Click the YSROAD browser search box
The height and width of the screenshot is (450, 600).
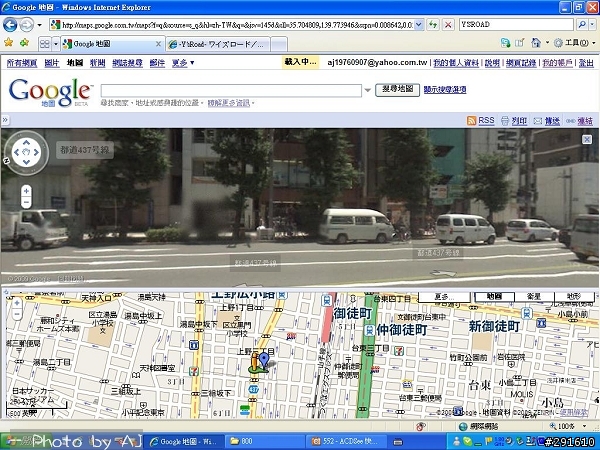point(516,24)
